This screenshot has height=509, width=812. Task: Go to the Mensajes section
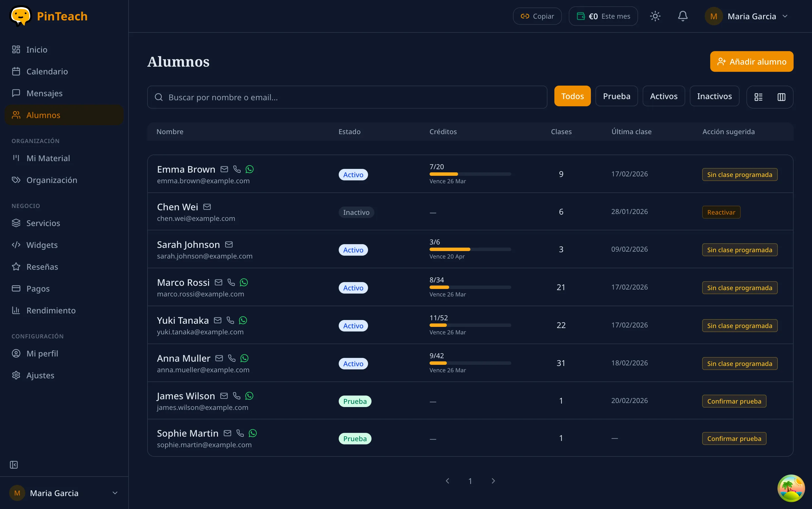click(44, 93)
